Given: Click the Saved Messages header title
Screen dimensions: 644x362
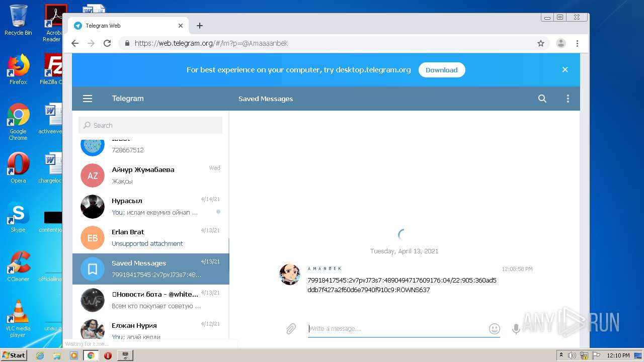Looking at the screenshot, I should coord(266,99).
